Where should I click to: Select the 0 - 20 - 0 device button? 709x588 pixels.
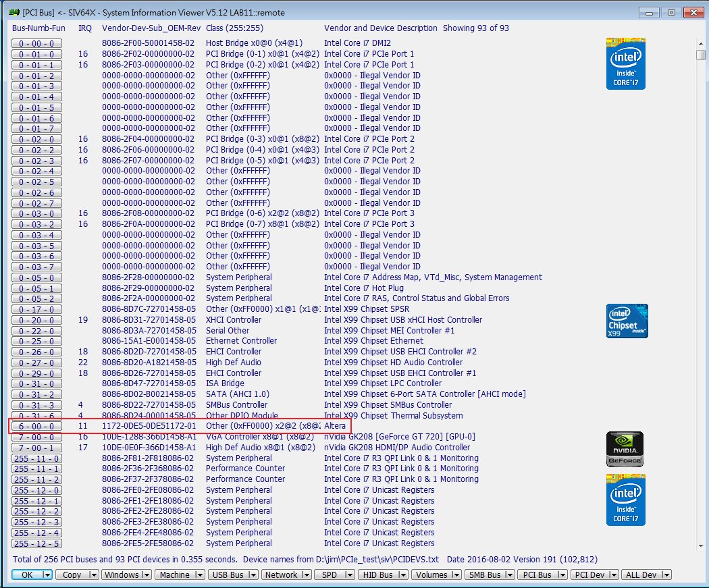[36, 321]
